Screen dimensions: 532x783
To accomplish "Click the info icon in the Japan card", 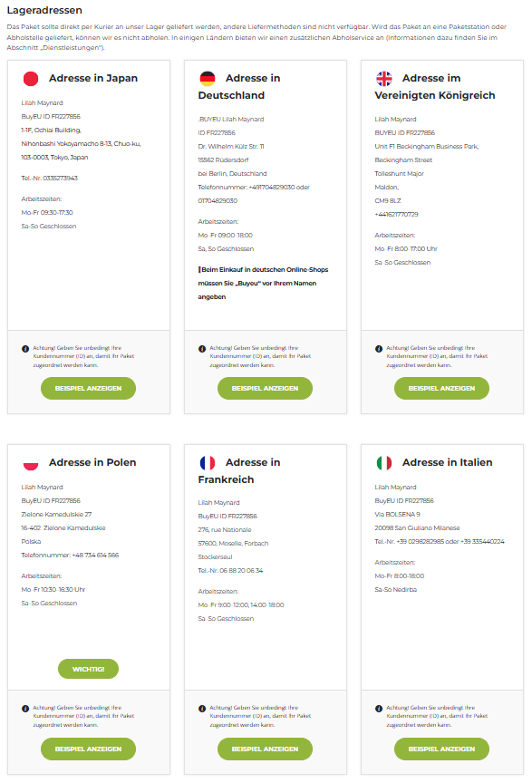I will pos(25,349).
